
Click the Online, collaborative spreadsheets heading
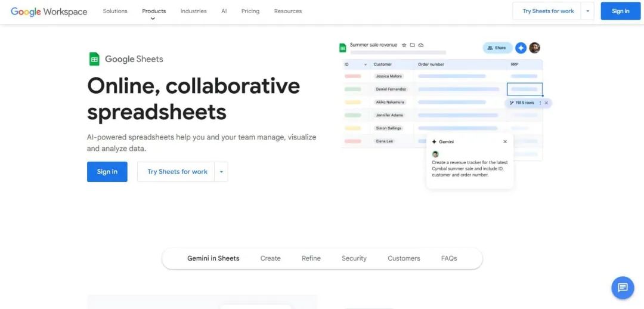click(x=193, y=99)
